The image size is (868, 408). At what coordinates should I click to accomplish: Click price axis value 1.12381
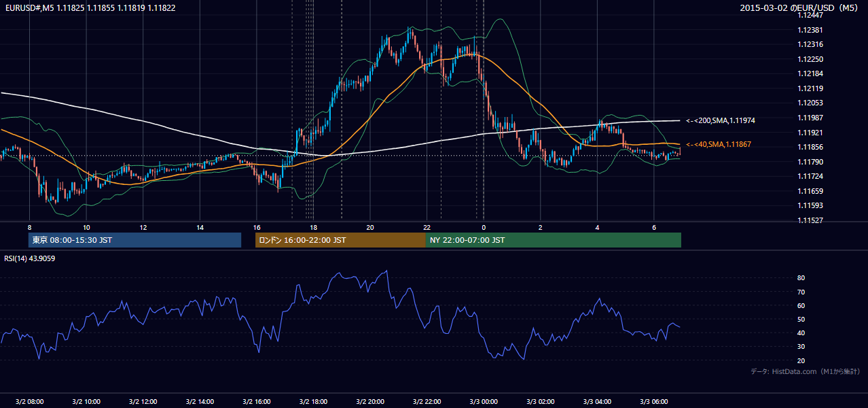coord(810,30)
